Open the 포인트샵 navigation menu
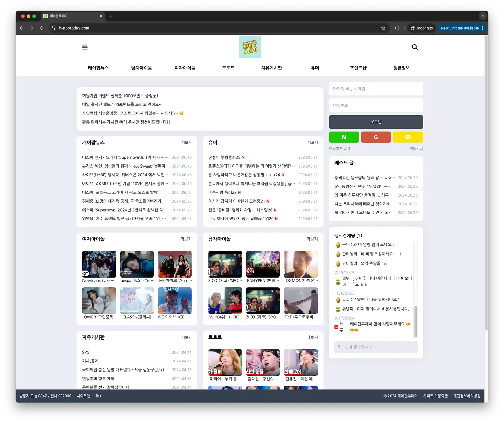This screenshot has width=504, height=423. 358,68
